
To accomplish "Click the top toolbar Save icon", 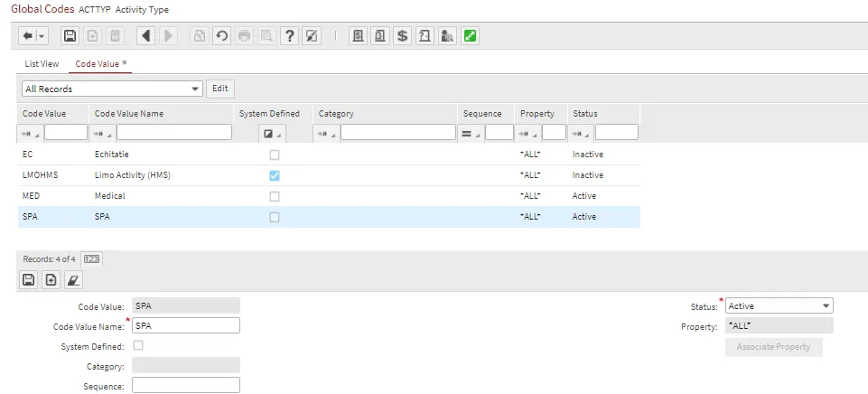I will pos(70,36).
